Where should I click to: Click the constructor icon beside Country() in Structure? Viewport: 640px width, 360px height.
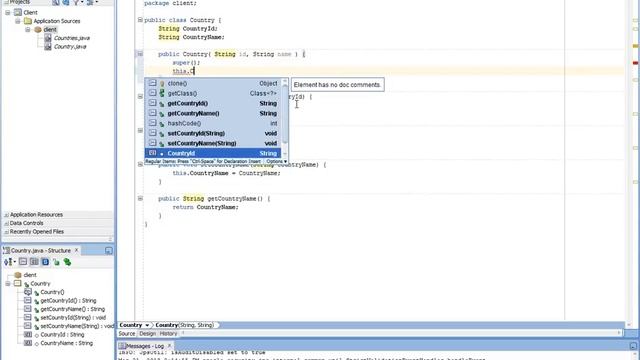[28, 292]
